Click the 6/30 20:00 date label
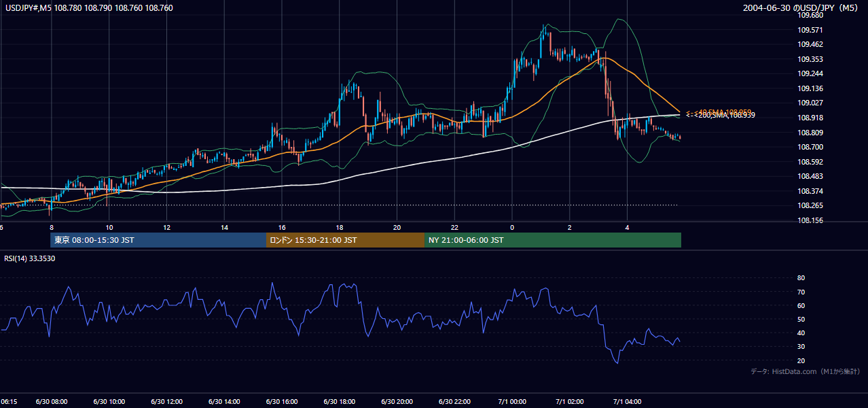The image size is (868, 408). click(x=398, y=402)
